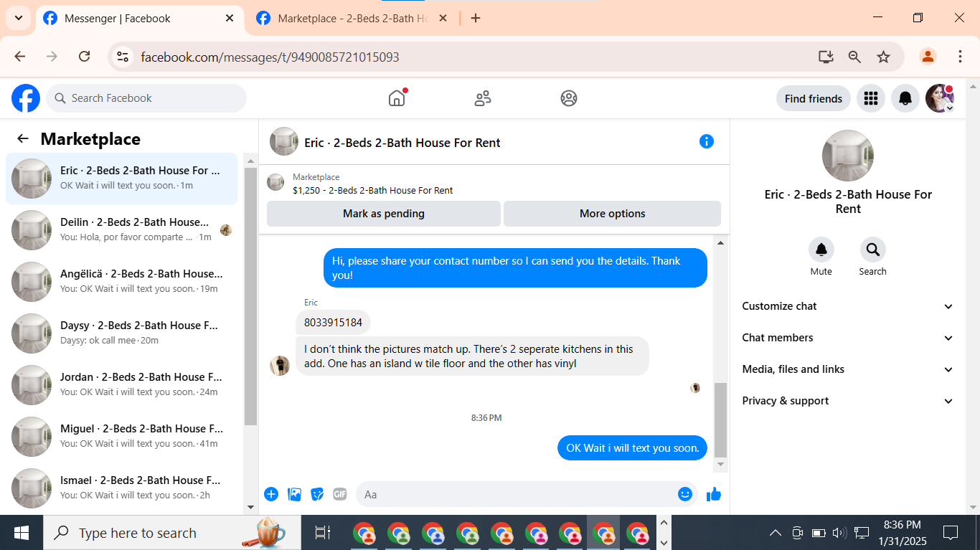Open the Facebook apps menu grid

click(x=871, y=98)
